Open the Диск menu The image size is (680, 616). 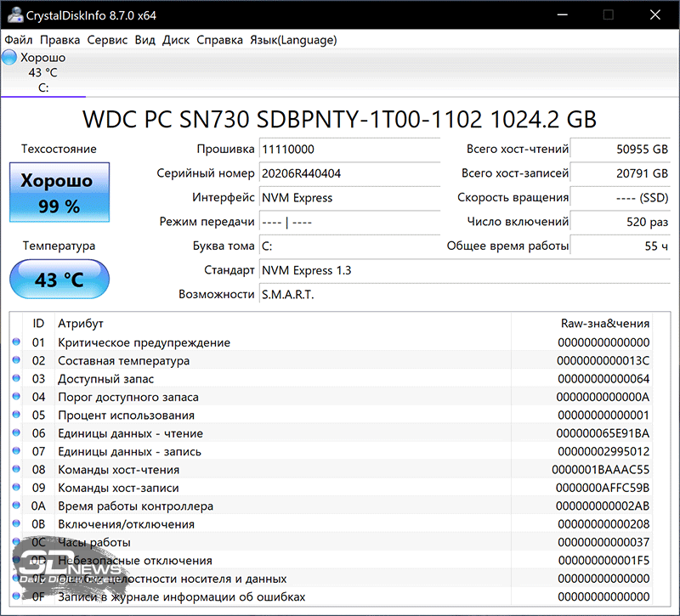click(x=176, y=40)
